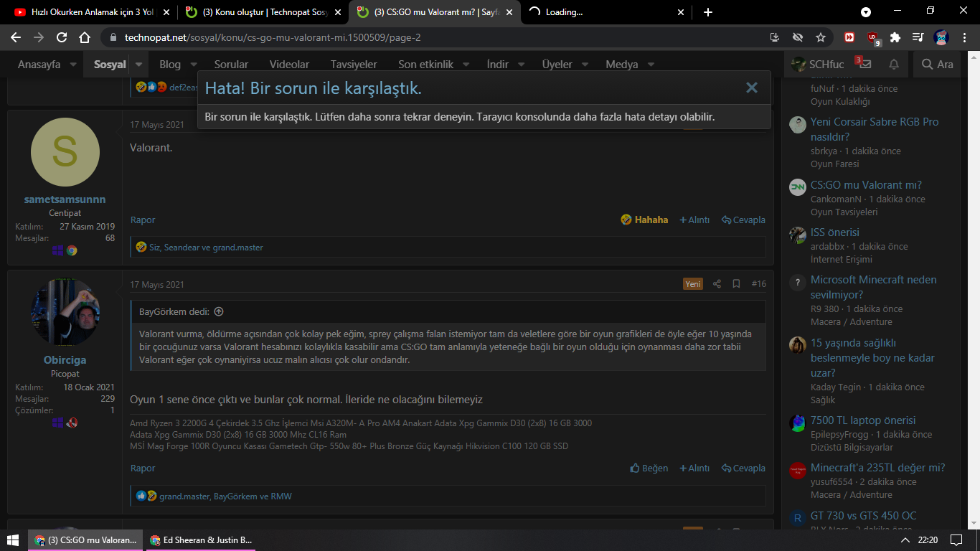Expand the Anasayfa dropdown arrow

pos(73,65)
